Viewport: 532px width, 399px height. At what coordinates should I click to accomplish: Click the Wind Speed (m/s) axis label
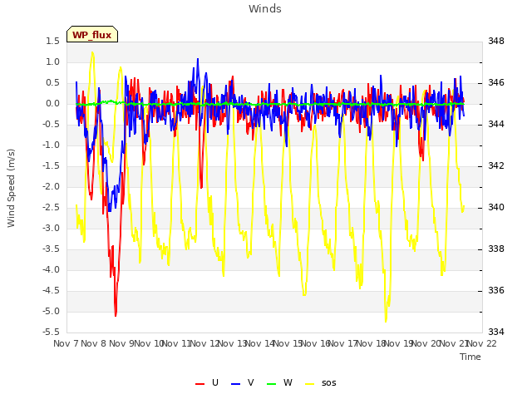[11, 188]
